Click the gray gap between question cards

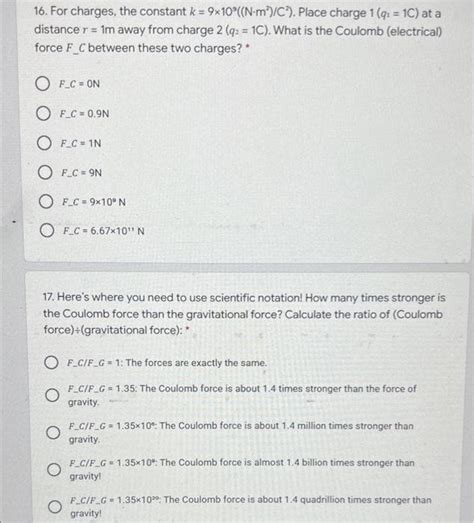coord(248,267)
